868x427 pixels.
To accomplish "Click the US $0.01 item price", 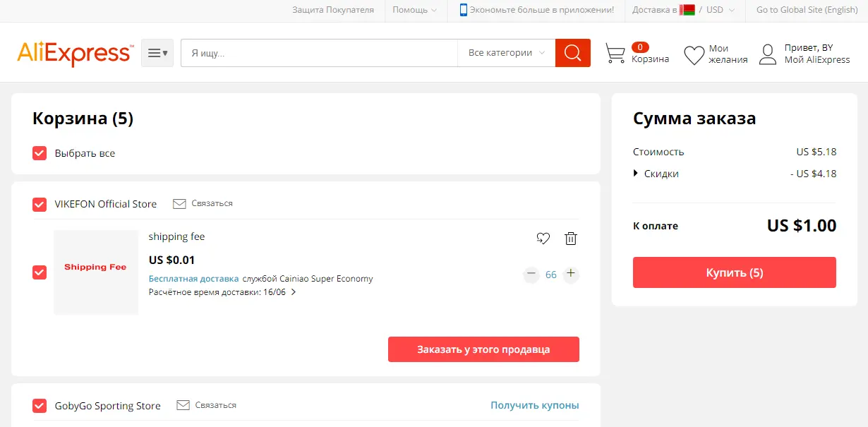I will click(x=172, y=260).
